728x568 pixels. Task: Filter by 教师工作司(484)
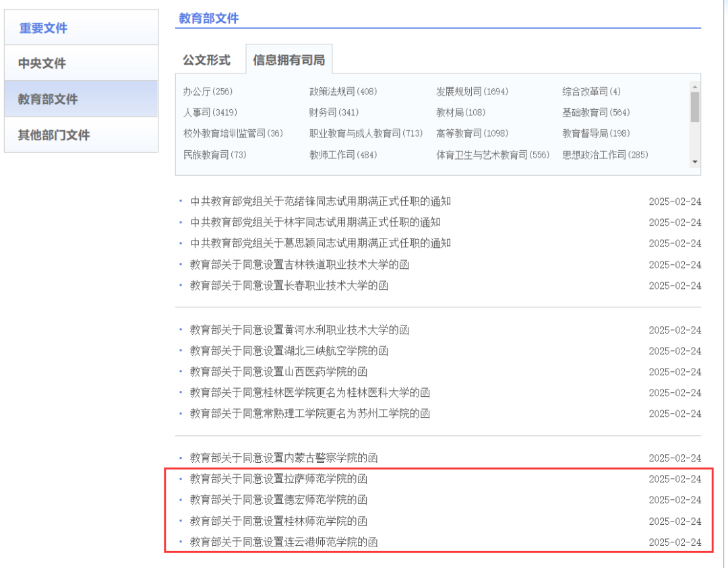click(x=342, y=155)
